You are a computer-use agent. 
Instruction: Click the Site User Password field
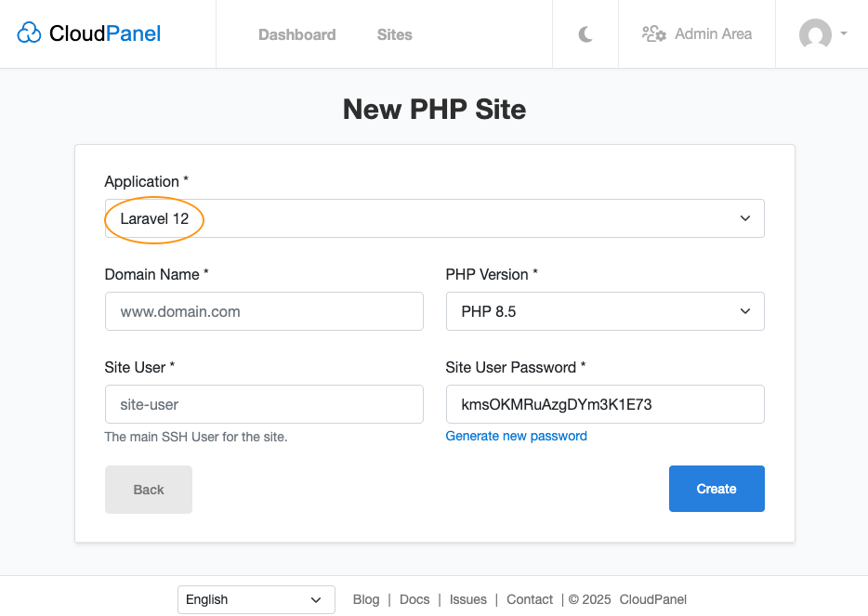click(604, 403)
